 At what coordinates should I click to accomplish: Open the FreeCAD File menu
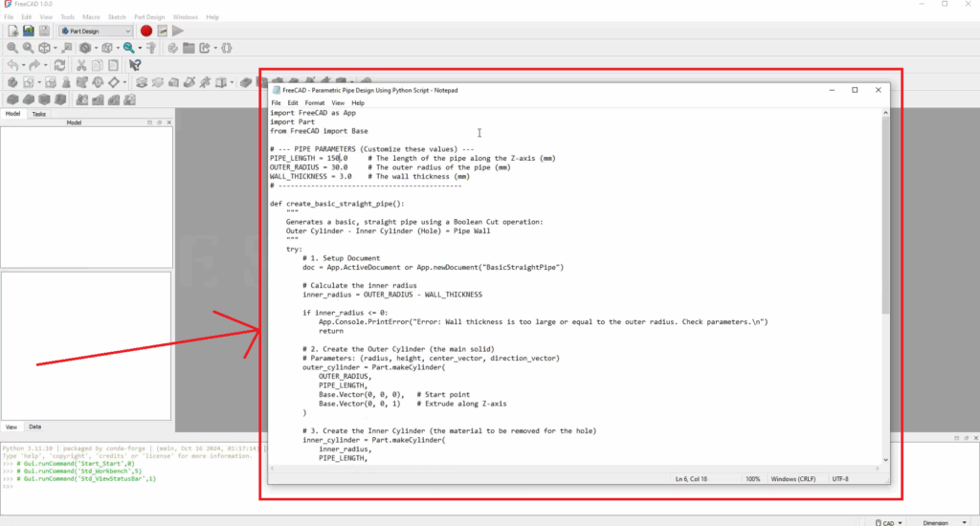(x=9, y=17)
